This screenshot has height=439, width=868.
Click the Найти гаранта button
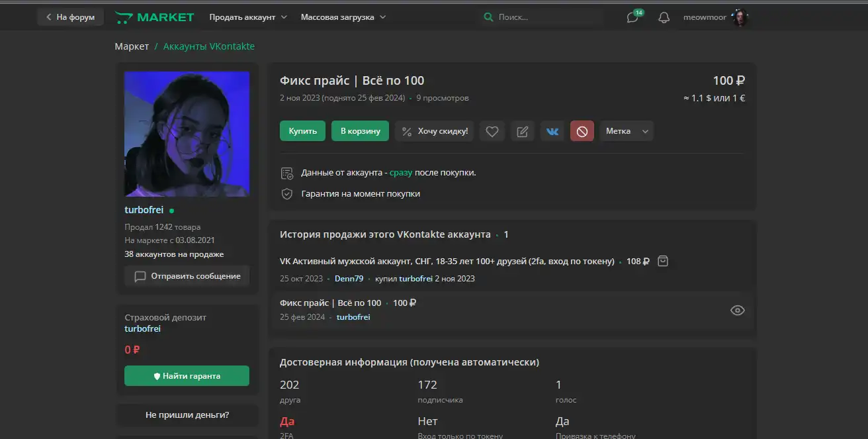click(x=187, y=375)
